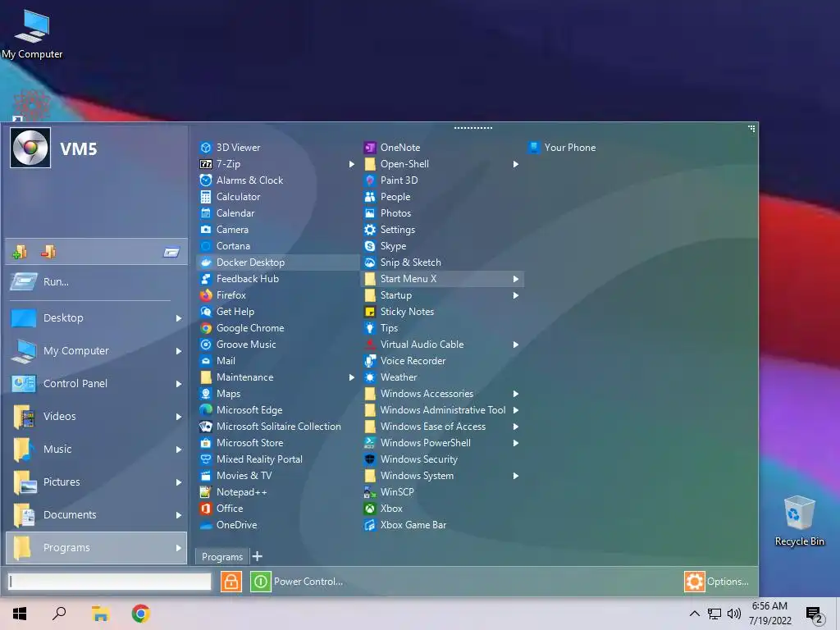The height and width of the screenshot is (630, 840).
Task: Open OneNote icon
Action: point(370,148)
